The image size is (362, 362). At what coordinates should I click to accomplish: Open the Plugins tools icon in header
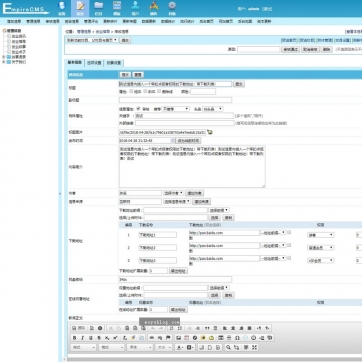[x=154, y=6]
